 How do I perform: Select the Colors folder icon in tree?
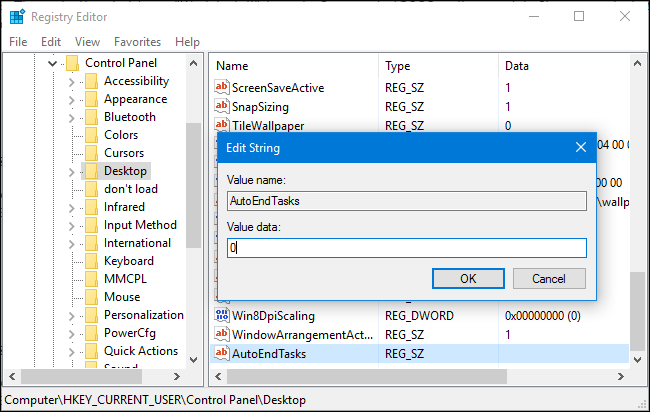[91, 135]
